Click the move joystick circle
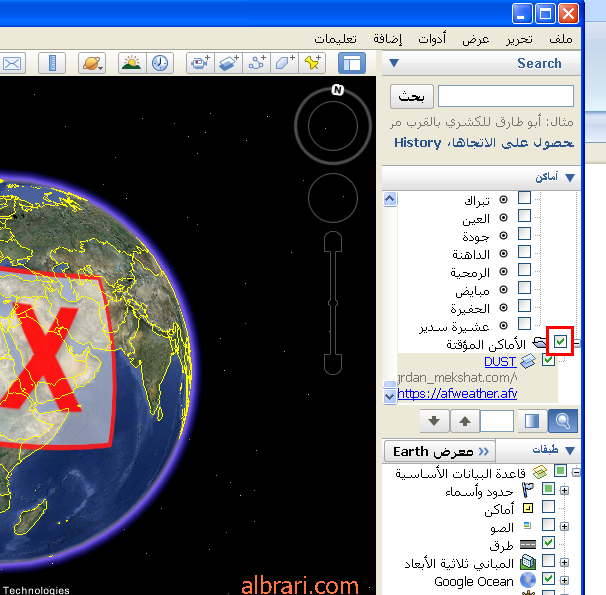 pos(333,198)
